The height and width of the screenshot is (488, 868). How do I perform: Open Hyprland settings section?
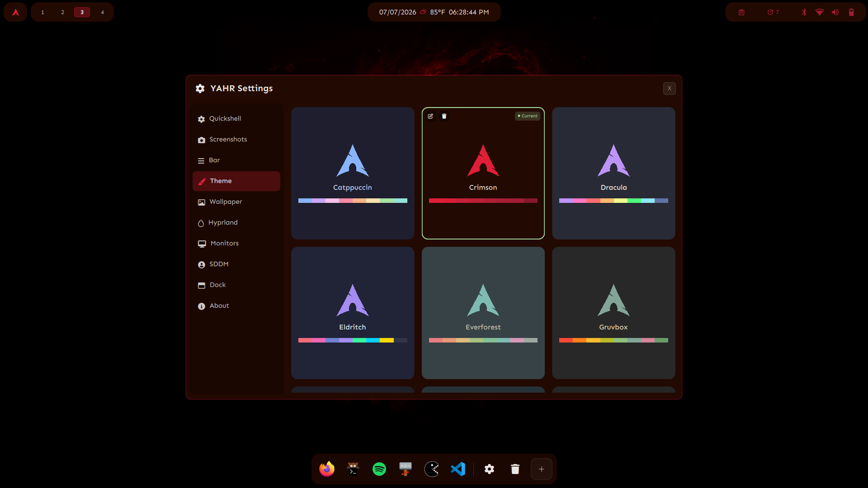[236, 222]
